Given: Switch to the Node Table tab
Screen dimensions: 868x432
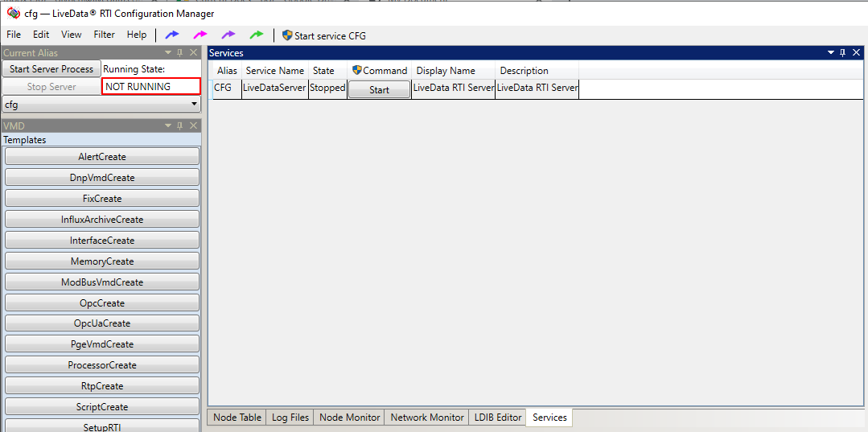Looking at the screenshot, I should 237,417.
